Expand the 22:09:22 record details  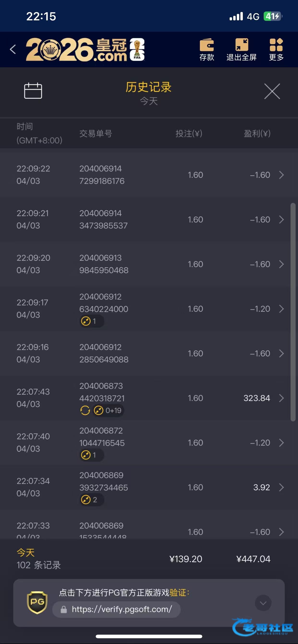coord(281,175)
